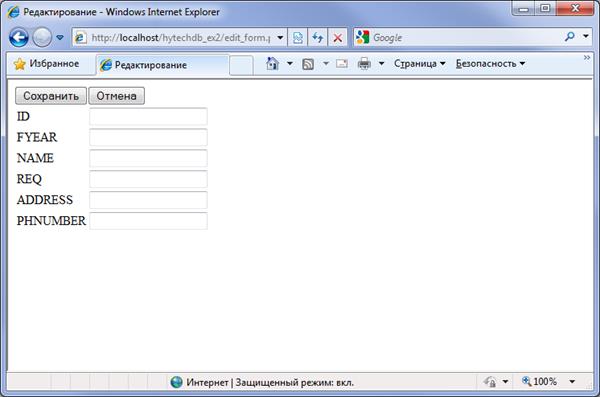Click the IE title bar icon
The width and height of the screenshot is (600, 397).
pyautogui.click(x=13, y=12)
